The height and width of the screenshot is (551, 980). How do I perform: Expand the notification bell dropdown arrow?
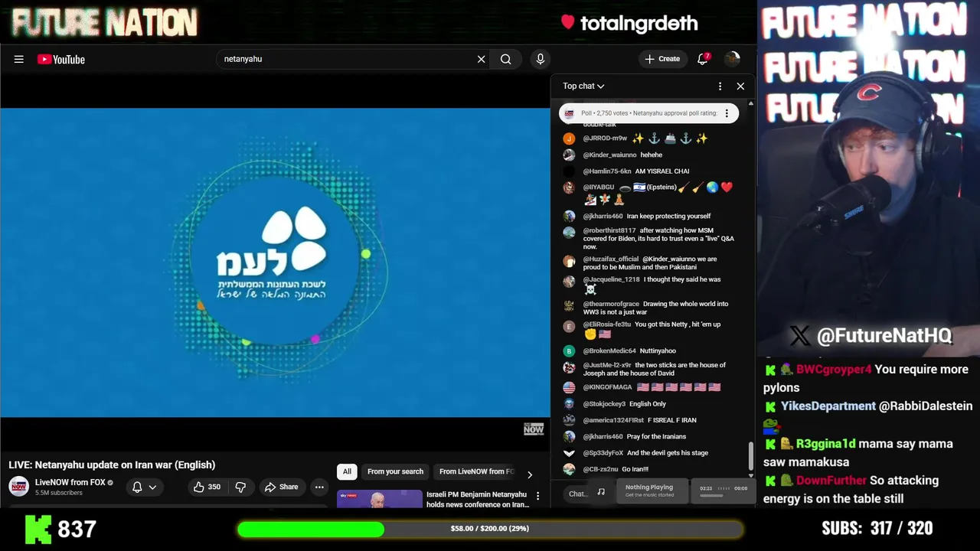(152, 487)
